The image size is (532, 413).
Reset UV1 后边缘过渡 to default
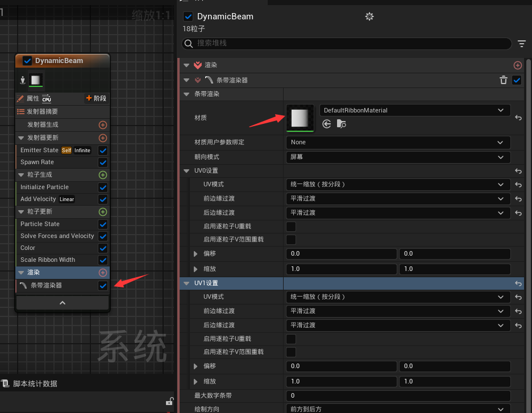518,326
